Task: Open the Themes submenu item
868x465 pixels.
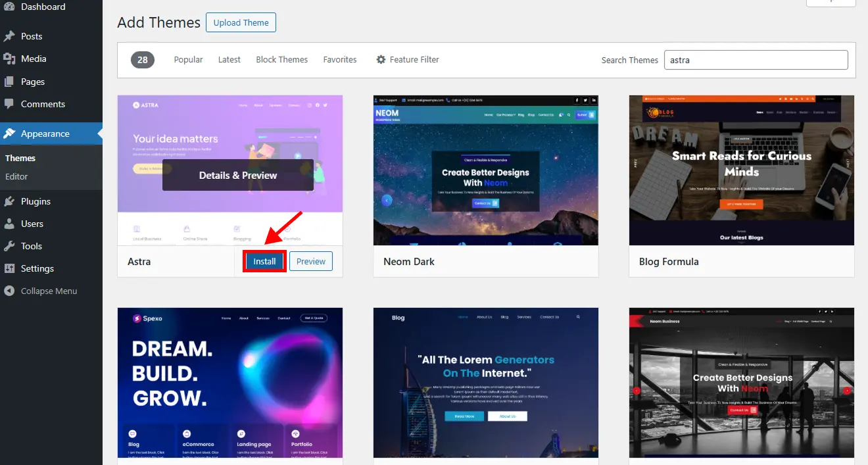Action: (20, 158)
